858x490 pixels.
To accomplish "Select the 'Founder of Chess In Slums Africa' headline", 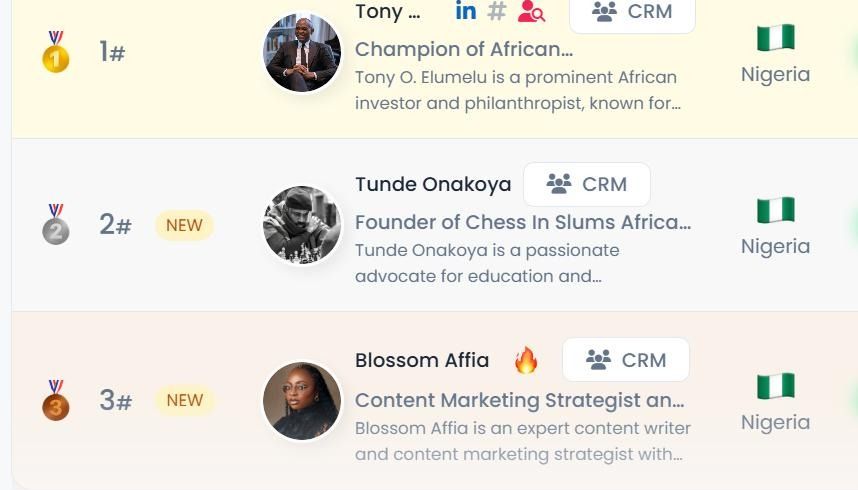I will pos(523,222).
